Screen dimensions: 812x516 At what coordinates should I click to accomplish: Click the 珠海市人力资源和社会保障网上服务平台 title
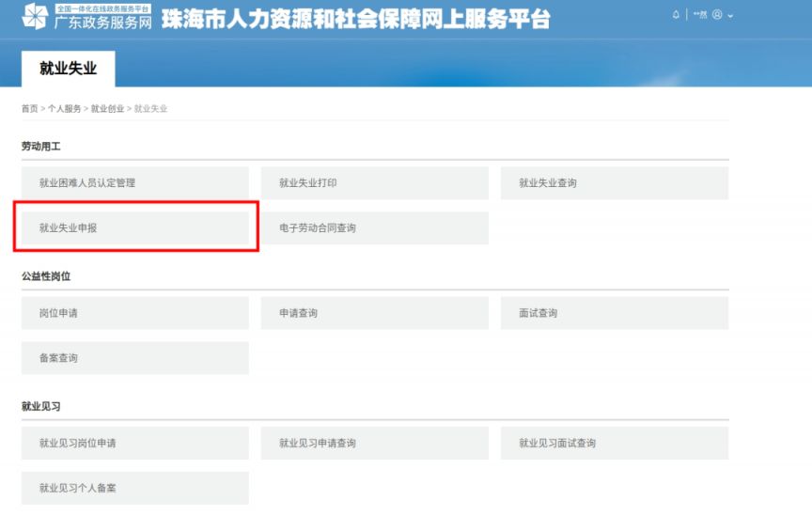pos(355,19)
